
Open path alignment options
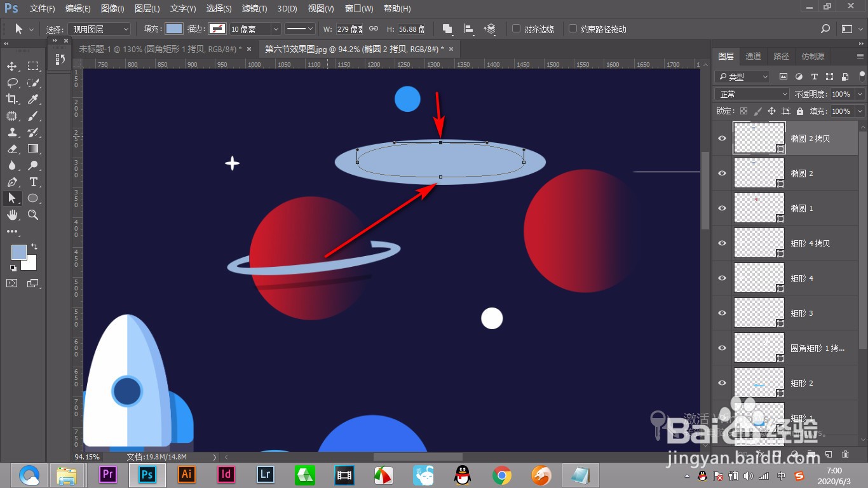point(468,29)
